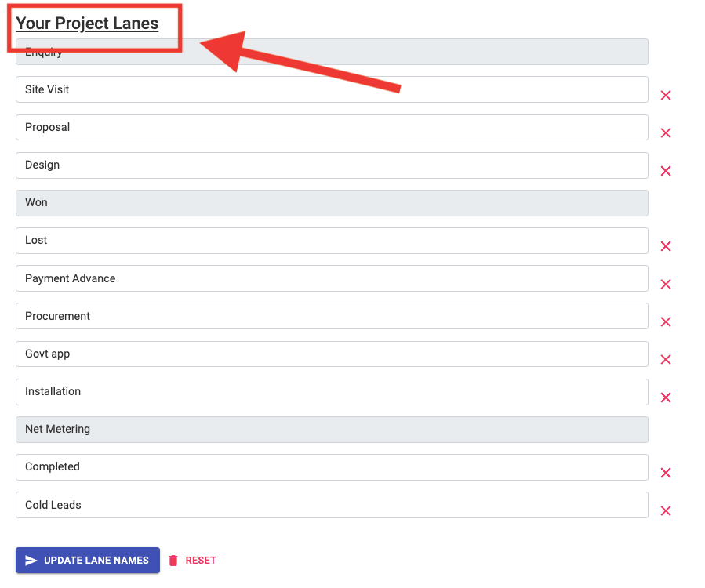Click into the Design lane field
The height and width of the screenshot is (588, 705).
click(332, 165)
